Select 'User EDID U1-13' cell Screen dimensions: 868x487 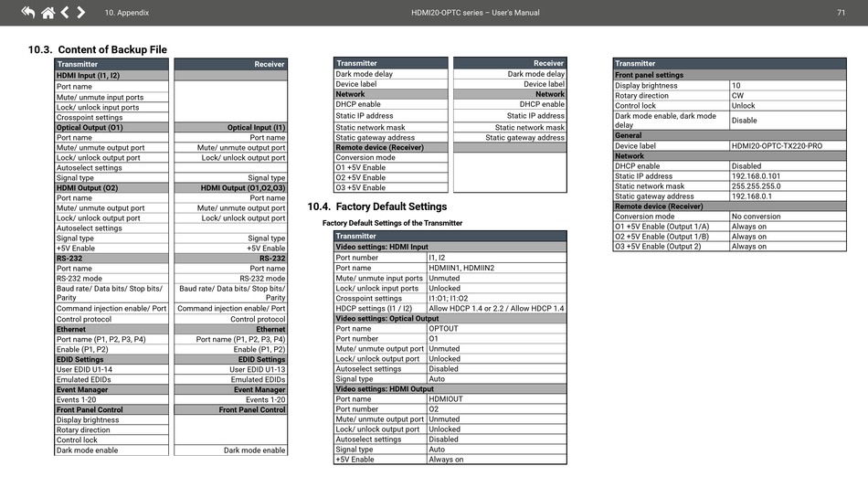pyautogui.click(x=231, y=369)
